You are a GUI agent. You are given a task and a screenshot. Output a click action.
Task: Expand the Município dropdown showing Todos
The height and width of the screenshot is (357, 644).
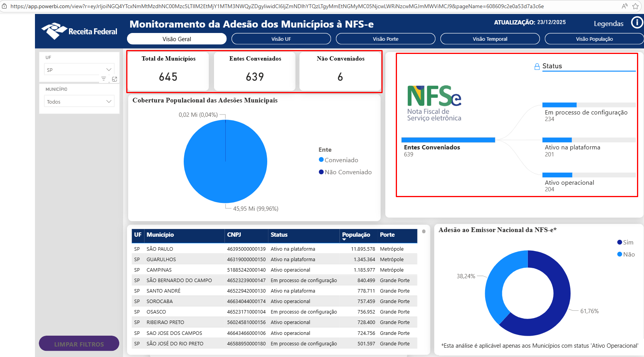click(x=79, y=102)
